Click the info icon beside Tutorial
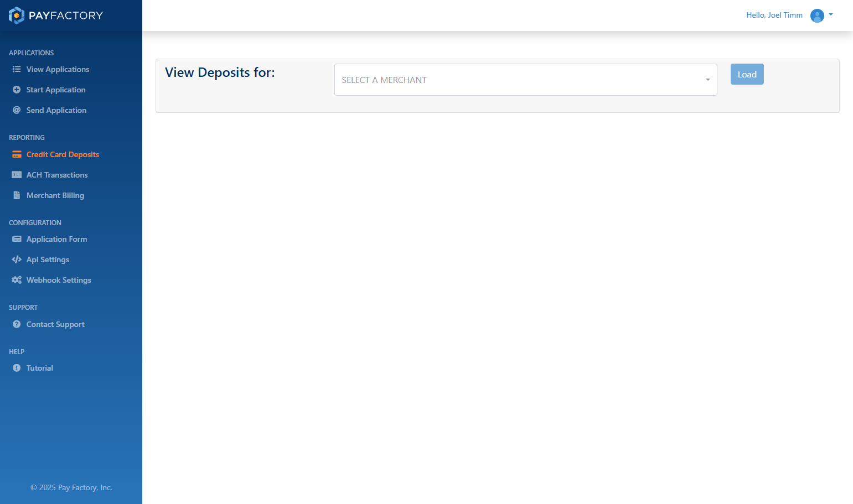 17,368
